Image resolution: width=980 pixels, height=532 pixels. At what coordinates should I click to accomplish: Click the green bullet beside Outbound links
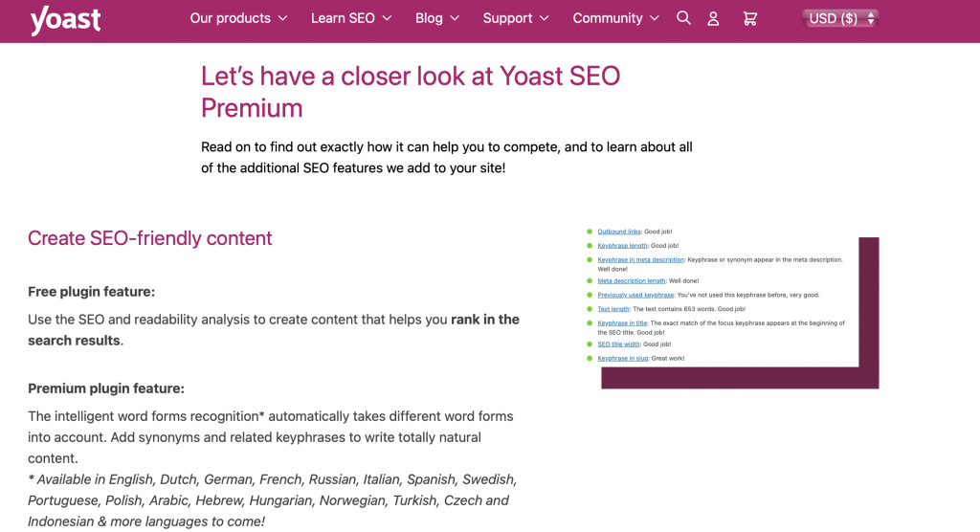click(x=590, y=232)
